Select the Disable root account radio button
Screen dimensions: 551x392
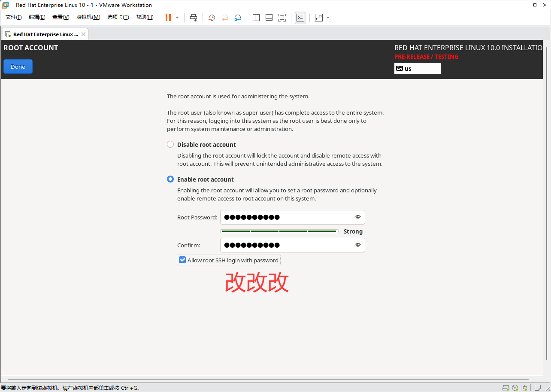pos(170,145)
